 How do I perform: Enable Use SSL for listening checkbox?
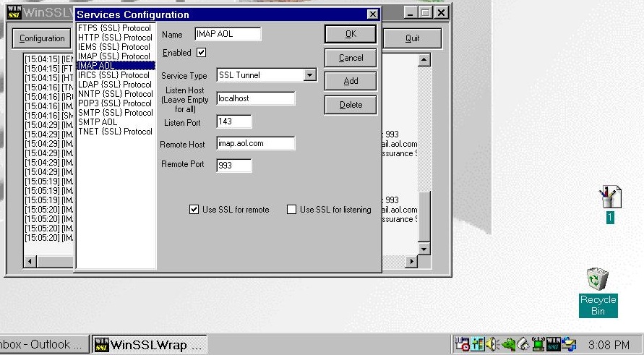tap(291, 210)
